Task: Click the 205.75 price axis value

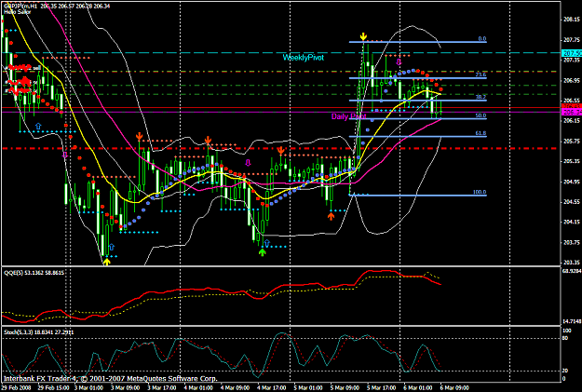Action: coord(572,141)
